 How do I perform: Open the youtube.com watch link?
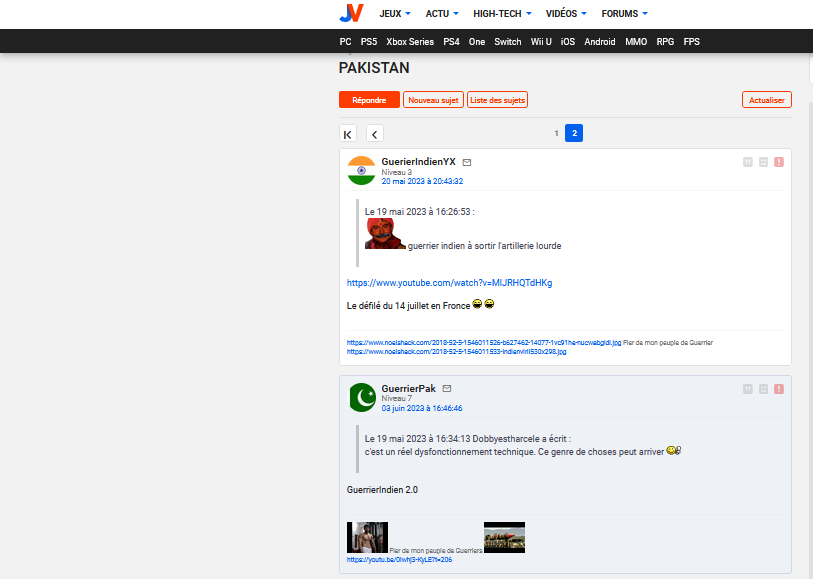click(x=450, y=283)
